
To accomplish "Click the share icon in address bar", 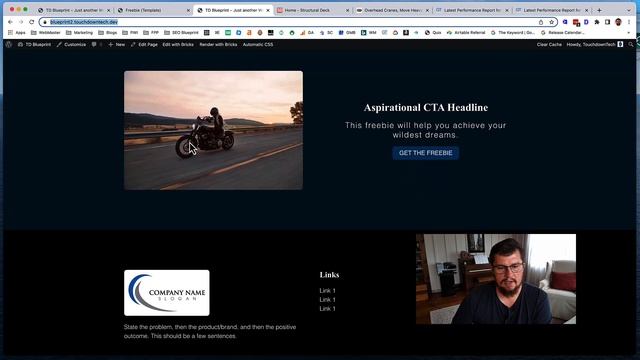I will coord(541,22).
